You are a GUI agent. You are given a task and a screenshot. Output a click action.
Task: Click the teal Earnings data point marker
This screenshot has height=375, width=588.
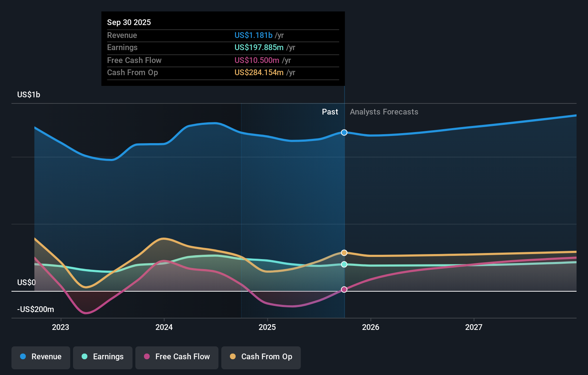click(x=344, y=264)
